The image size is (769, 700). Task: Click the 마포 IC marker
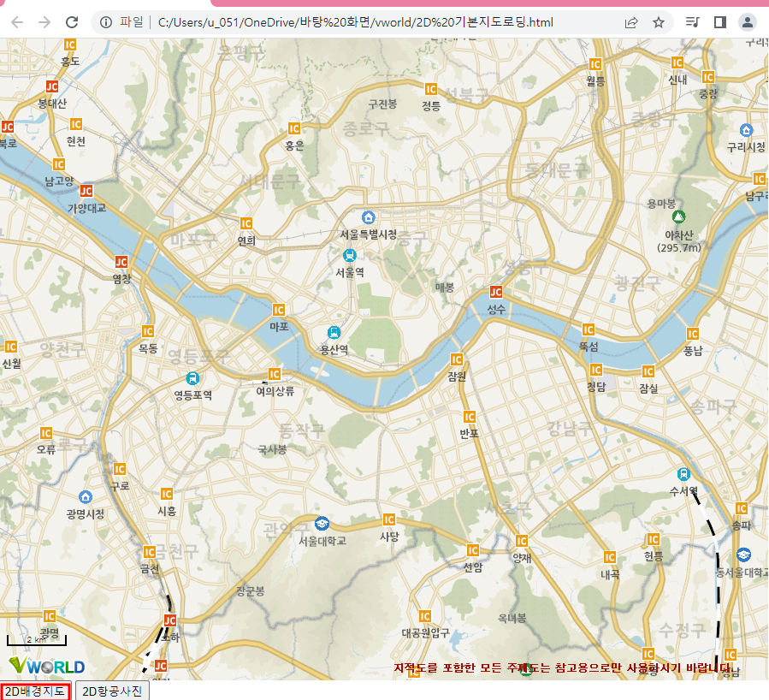[x=279, y=310]
